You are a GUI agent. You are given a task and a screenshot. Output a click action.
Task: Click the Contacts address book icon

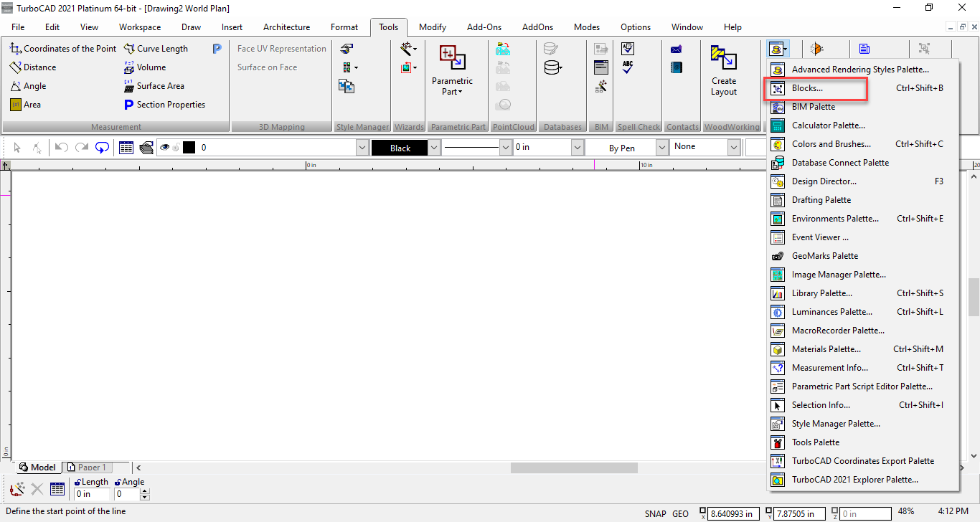click(x=676, y=67)
